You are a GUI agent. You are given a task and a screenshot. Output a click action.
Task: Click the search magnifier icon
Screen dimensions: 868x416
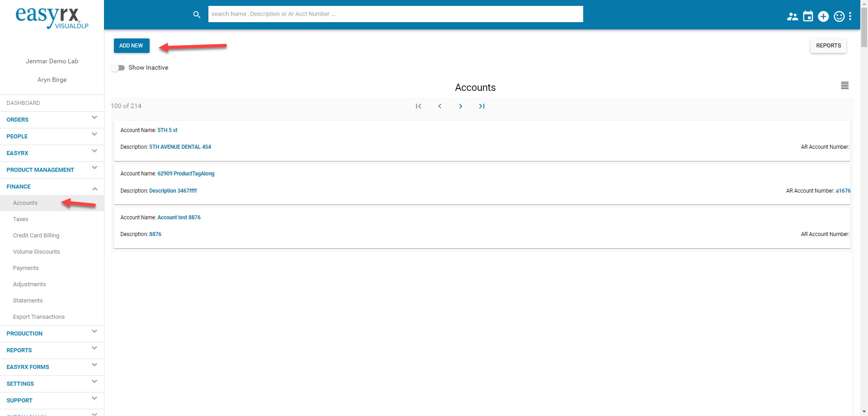197,14
